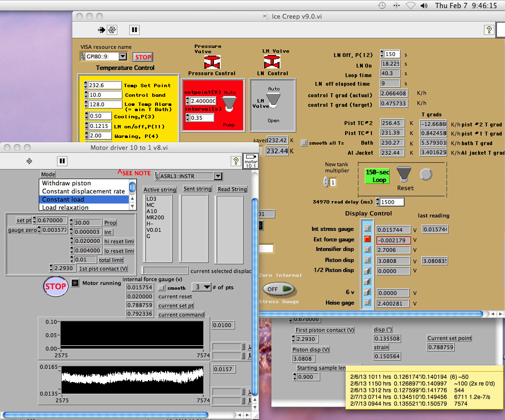The width and height of the screenshot is (505, 420).
Task: Choose Withdraw piston mode
Action: point(66,183)
